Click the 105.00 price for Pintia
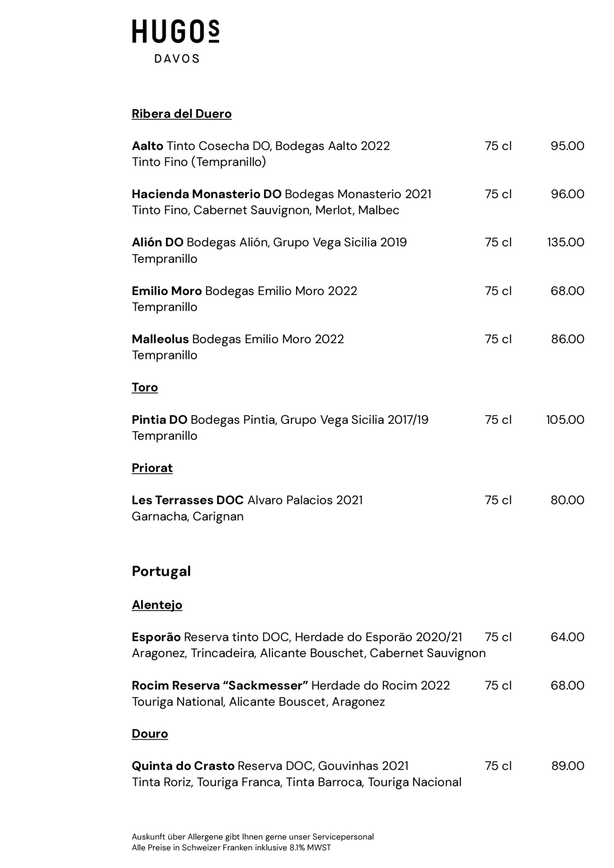The image size is (614, 868). coord(565,419)
